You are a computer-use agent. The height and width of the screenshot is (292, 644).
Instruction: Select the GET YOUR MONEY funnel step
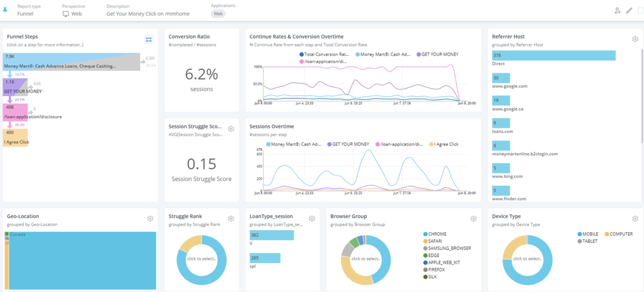click(15, 87)
